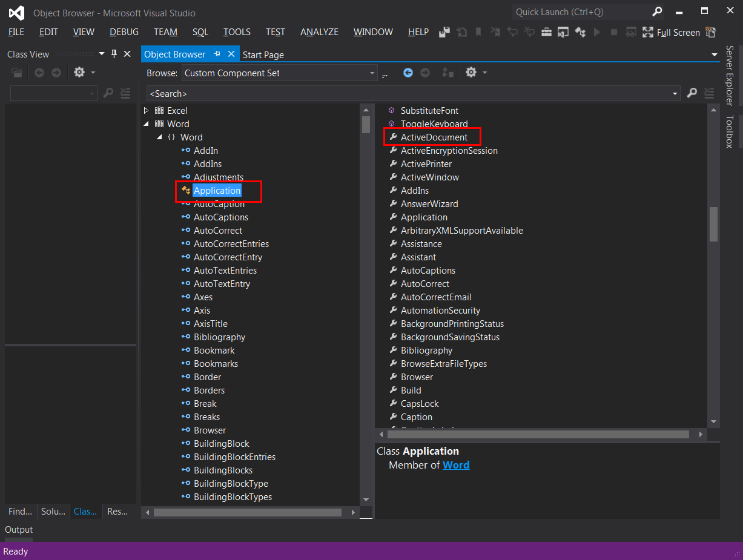Click the Excel assembly icon
The height and width of the screenshot is (560, 743).
point(159,110)
